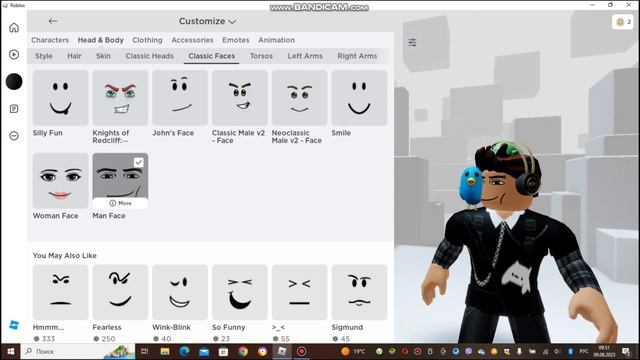640x360 pixels.
Task: Uncheck the equipped Man Face checkmark
Action: point(139,162)
